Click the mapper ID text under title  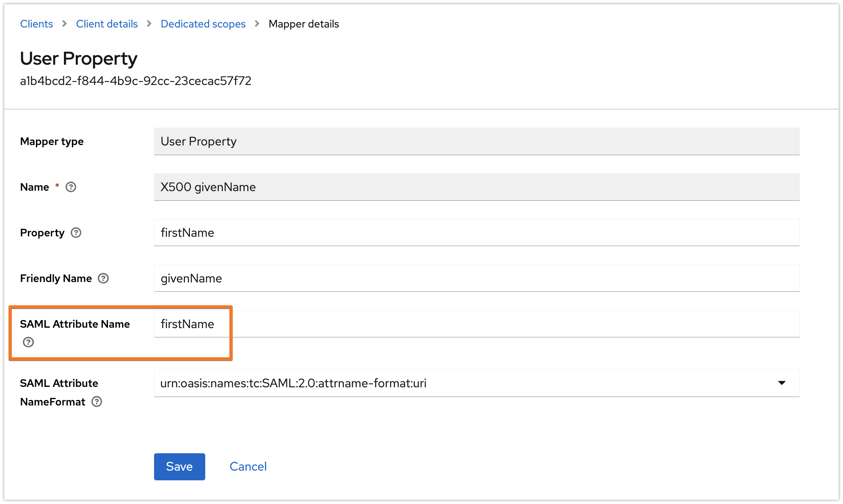point(136,81)
